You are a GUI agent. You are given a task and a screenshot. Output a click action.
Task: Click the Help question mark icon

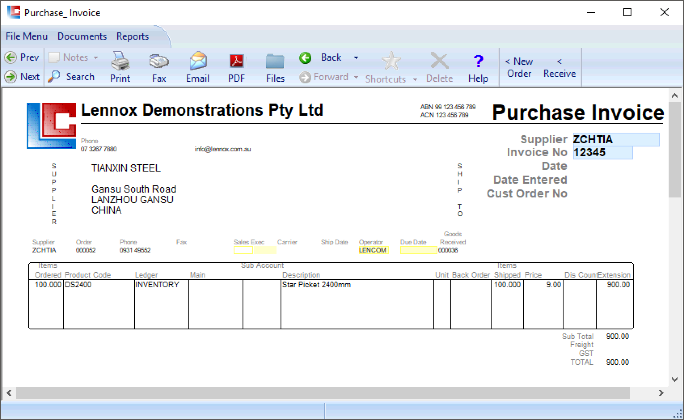(478, 67)
